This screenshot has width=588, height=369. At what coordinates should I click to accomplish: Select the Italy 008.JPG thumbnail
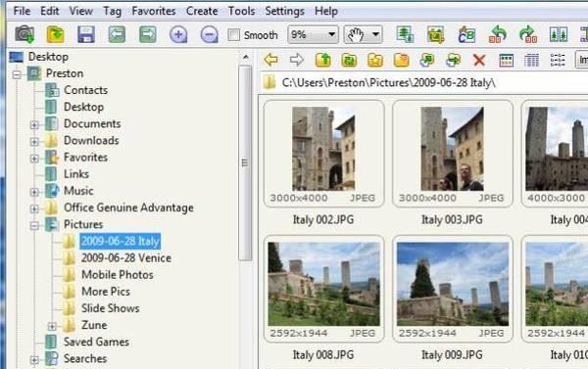tap(323, 289)
